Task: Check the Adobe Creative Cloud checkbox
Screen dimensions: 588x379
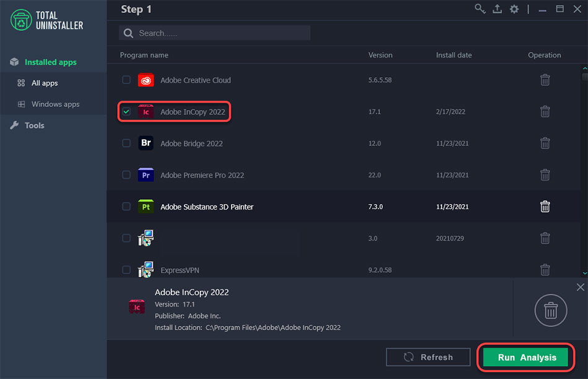Action: tap(126, 80)
